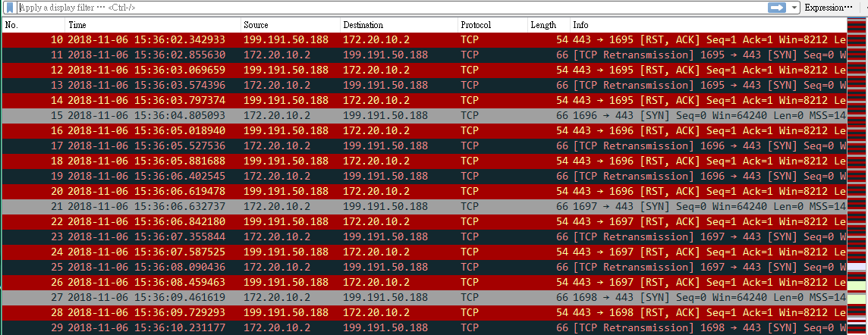The image size is (868, 335).
Task: Select packet 13 at 15:36:03.574396
Action: click(424, 86)
